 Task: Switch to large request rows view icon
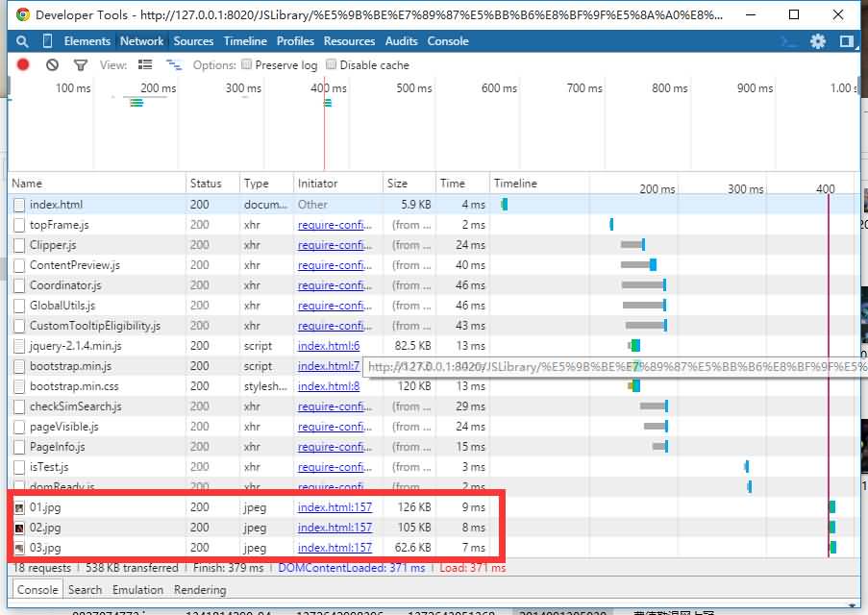pyautogui.click(x=145, y=64)
